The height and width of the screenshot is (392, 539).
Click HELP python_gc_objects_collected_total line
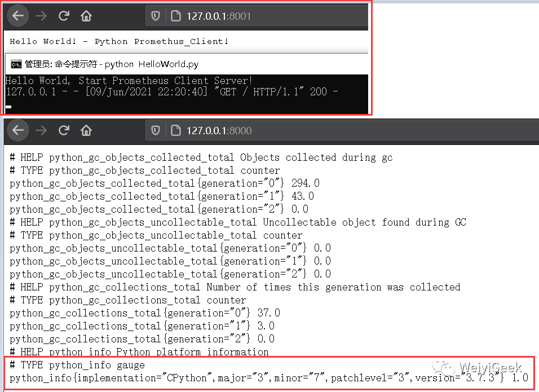point(201,157)
